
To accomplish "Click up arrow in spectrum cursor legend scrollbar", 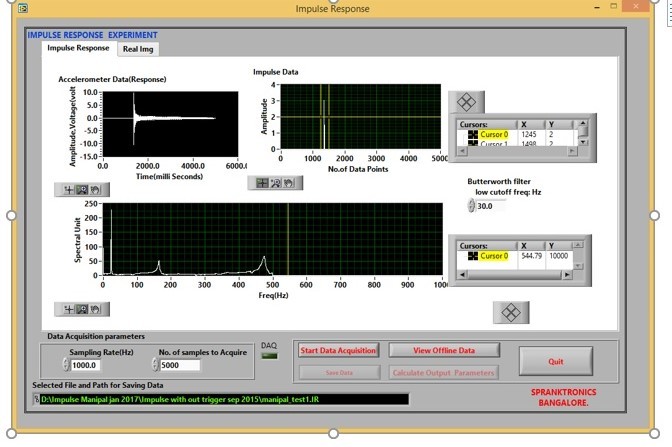I will pyautogui.click(x=578, y=245).
